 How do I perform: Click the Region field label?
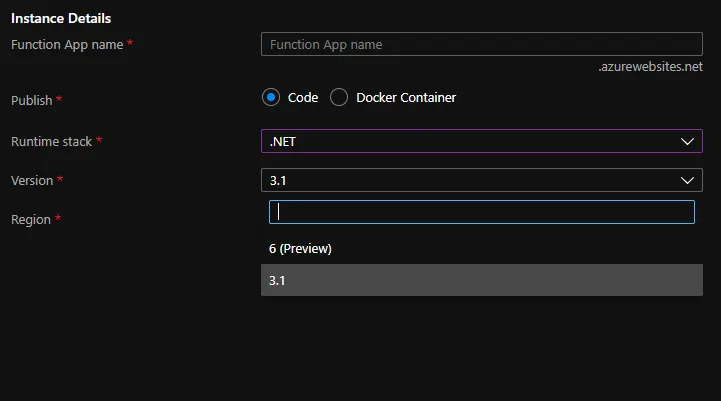(30, 220)
